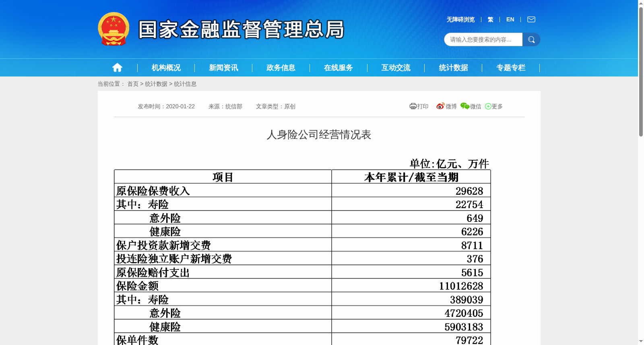Click value 11012628
This screenshot has height=345, width=644.
point(461,286)
